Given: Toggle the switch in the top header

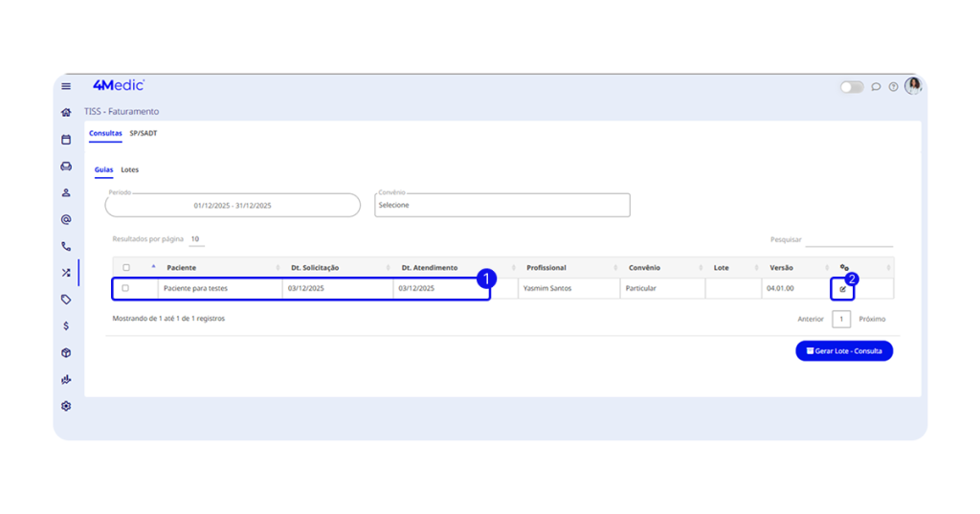Looking at the screenshot, I should tap(851, 87).
